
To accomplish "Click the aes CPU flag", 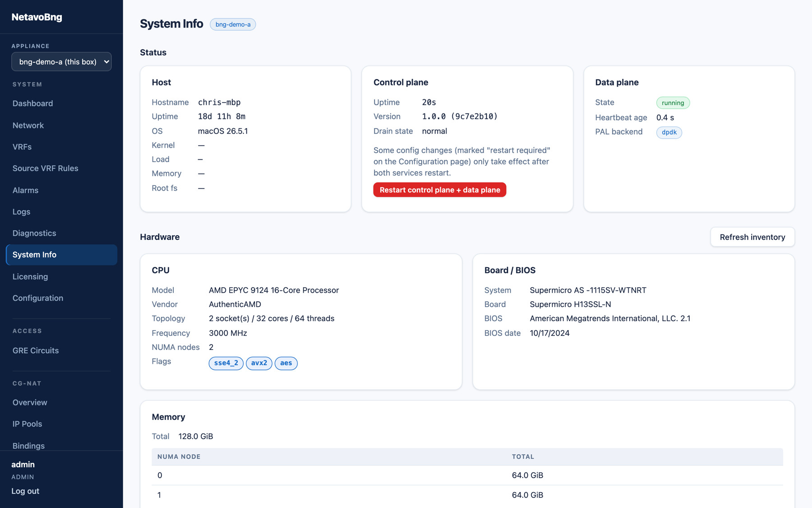I will (286, 363).
